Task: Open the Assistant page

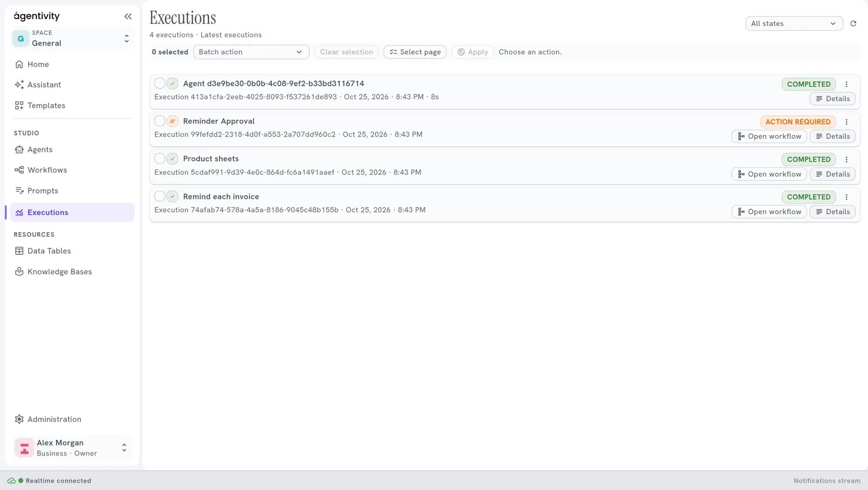Action: [x=72, y=85]
